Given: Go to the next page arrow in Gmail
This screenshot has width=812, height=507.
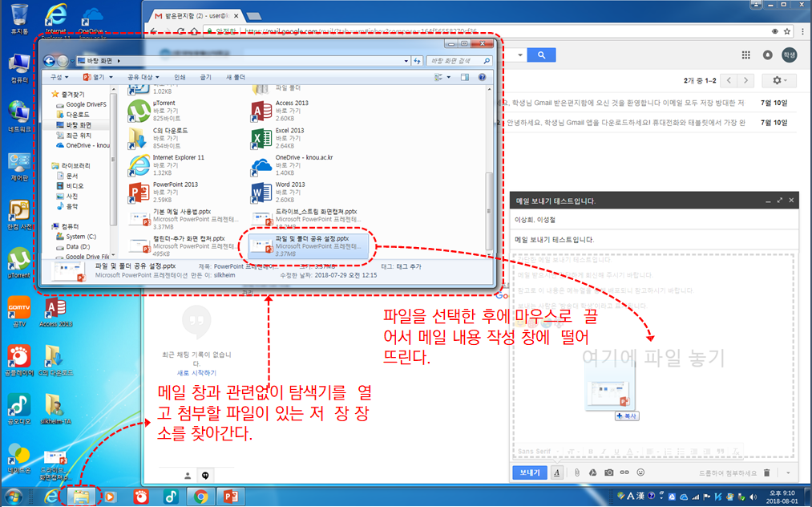Looking at the screenshot, I should pos(745,80).
